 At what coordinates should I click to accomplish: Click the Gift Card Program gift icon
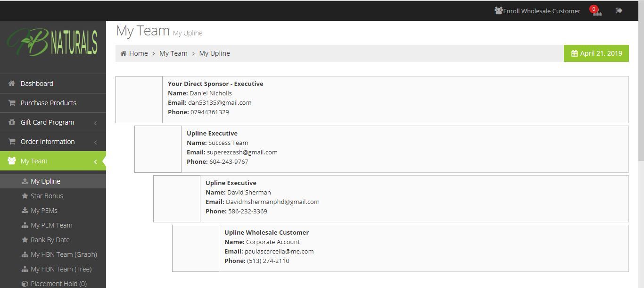[x=12, y=122]
